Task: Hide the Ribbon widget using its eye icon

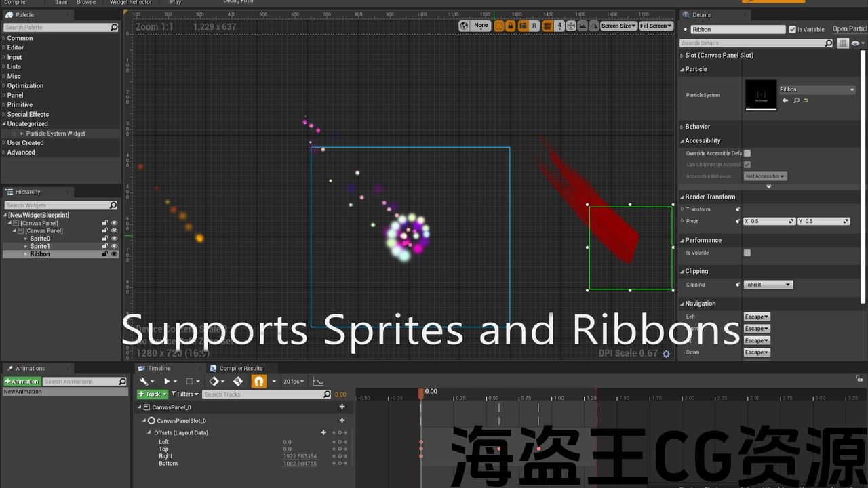Action: point(114,254)
